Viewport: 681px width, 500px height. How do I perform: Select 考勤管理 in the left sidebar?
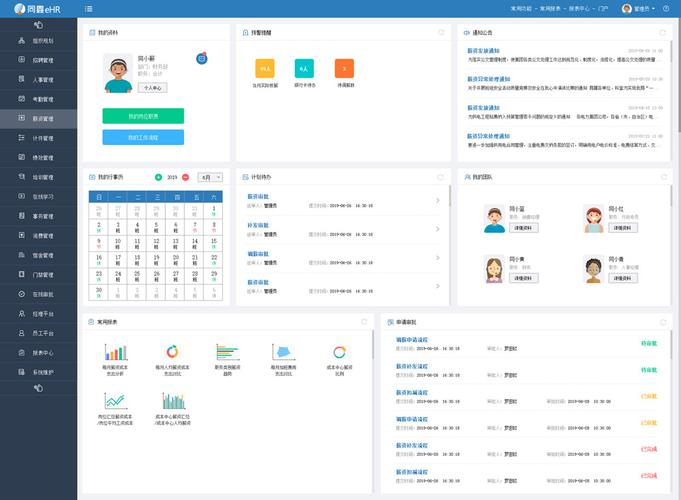point(38,99)
